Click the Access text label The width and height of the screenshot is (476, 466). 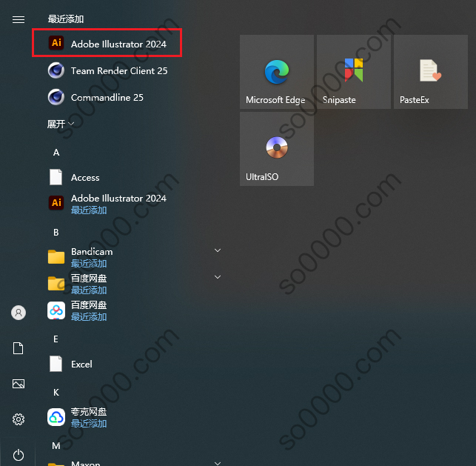(85, 177)
